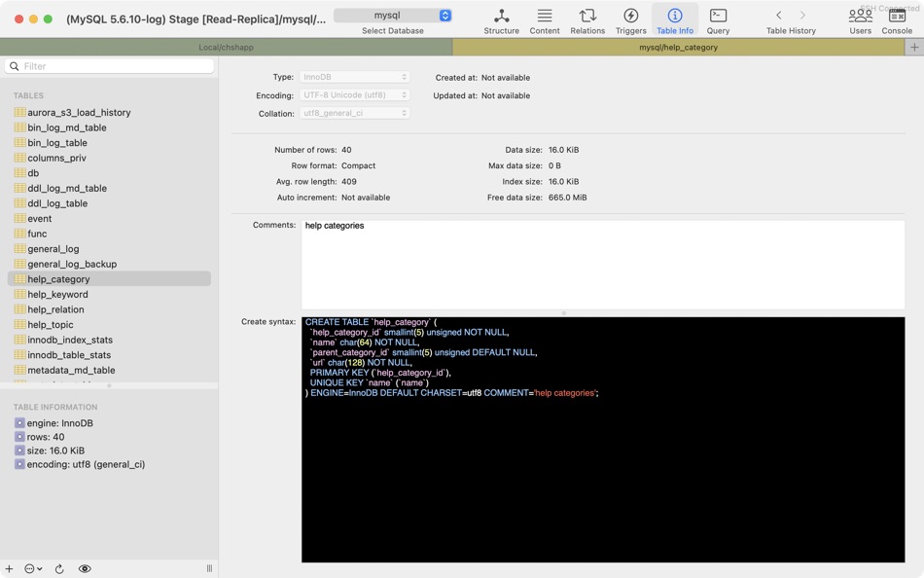924x578 pixels.
Task: Open the Query editor
Action: coord(718,20)
